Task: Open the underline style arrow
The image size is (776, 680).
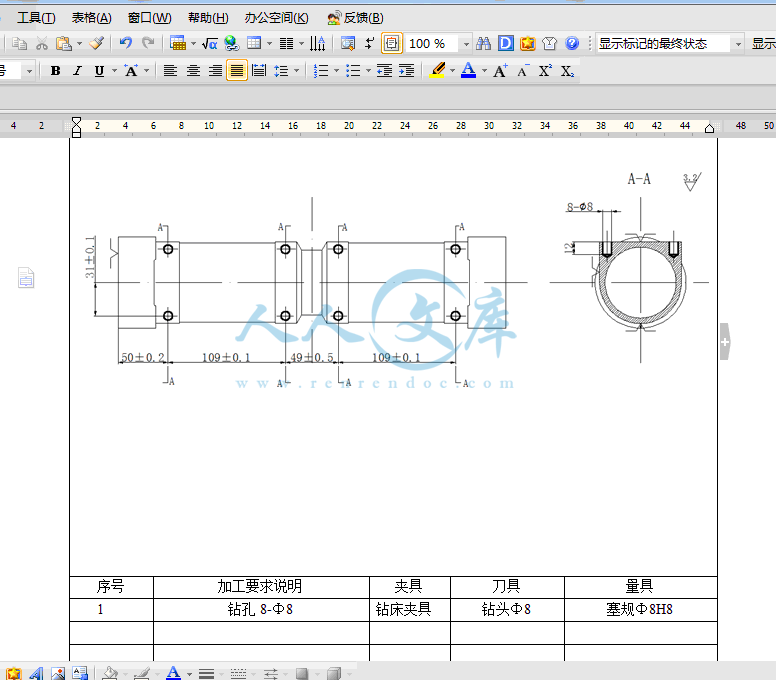Action: click(114, 71)
